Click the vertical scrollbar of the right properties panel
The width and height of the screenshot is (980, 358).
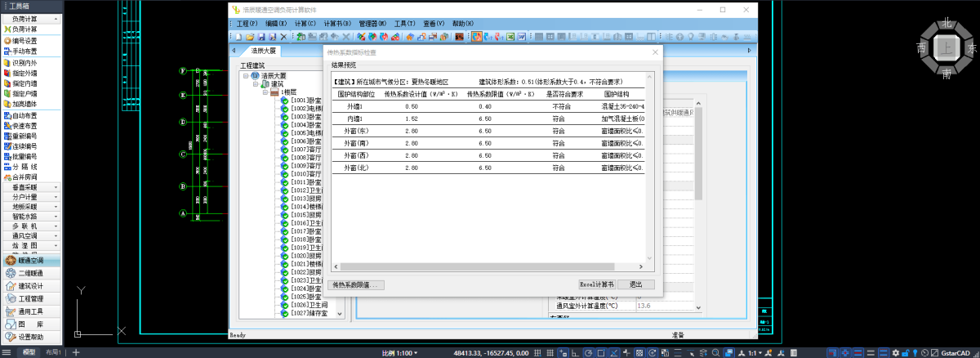698,155
